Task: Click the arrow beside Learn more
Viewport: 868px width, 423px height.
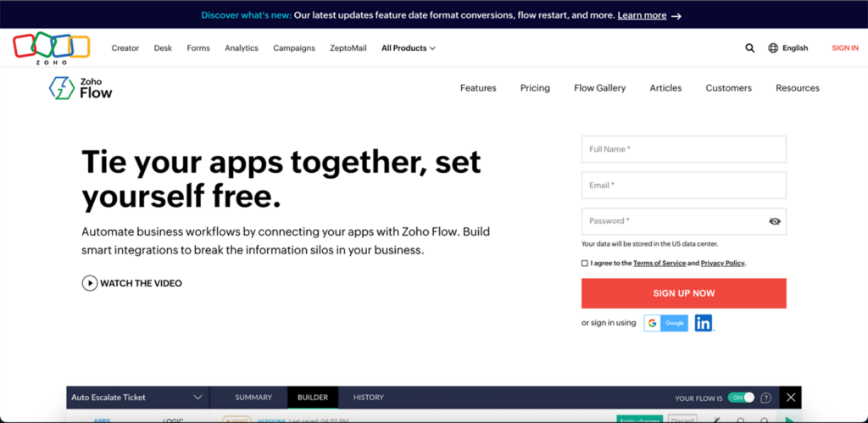Action: coord(676,16)
